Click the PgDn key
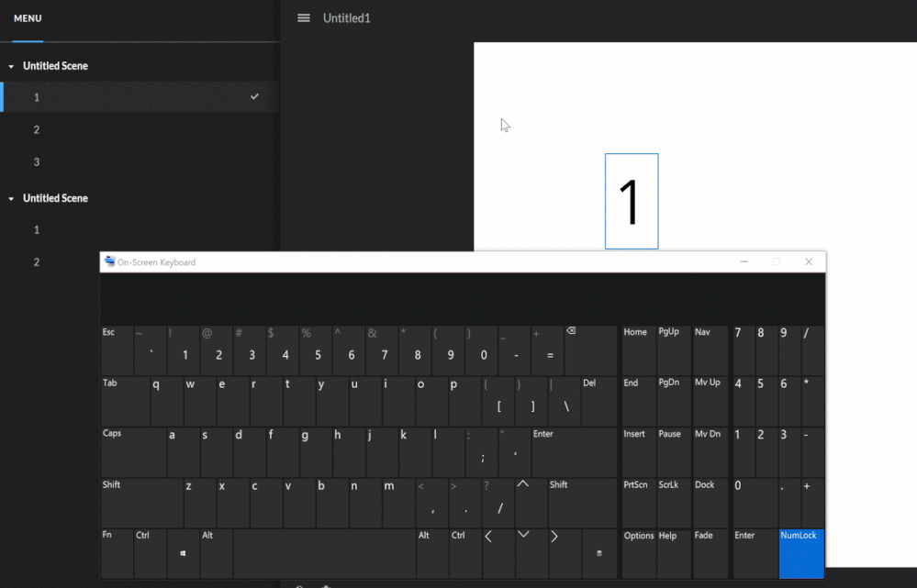This screenshot has width=917, height=588. tap(674, 402)
